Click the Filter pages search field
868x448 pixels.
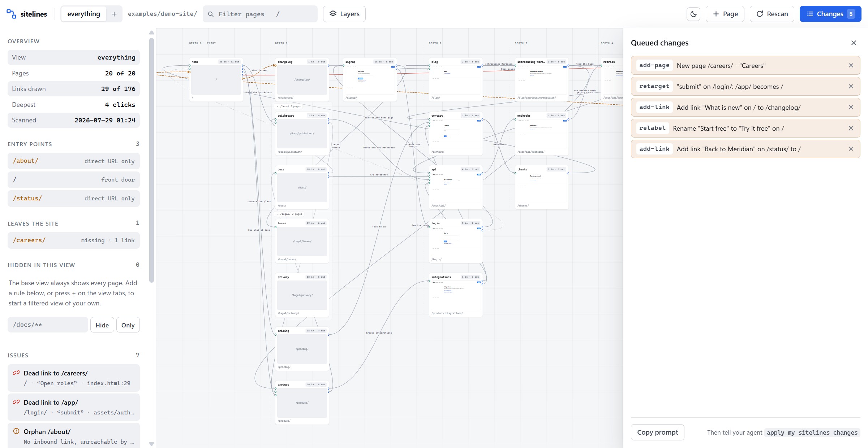(260, 14)
